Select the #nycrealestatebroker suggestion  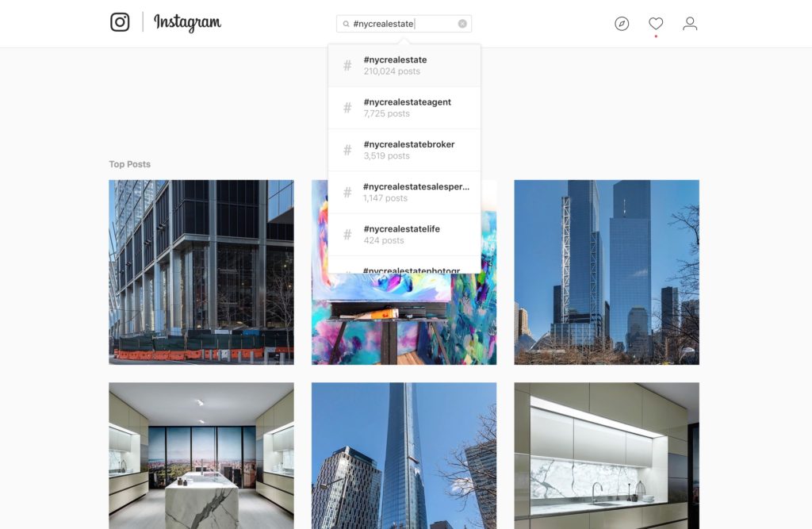point(404,150)
